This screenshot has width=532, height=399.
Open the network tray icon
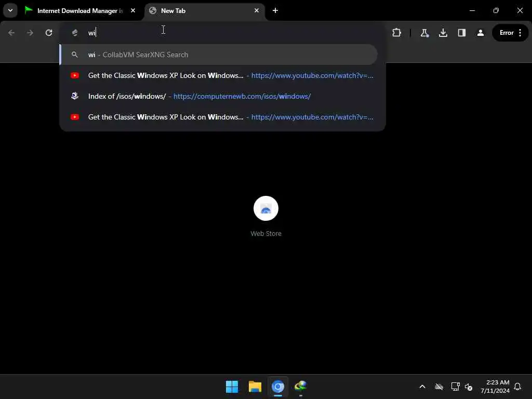click(x=455, y=387)
